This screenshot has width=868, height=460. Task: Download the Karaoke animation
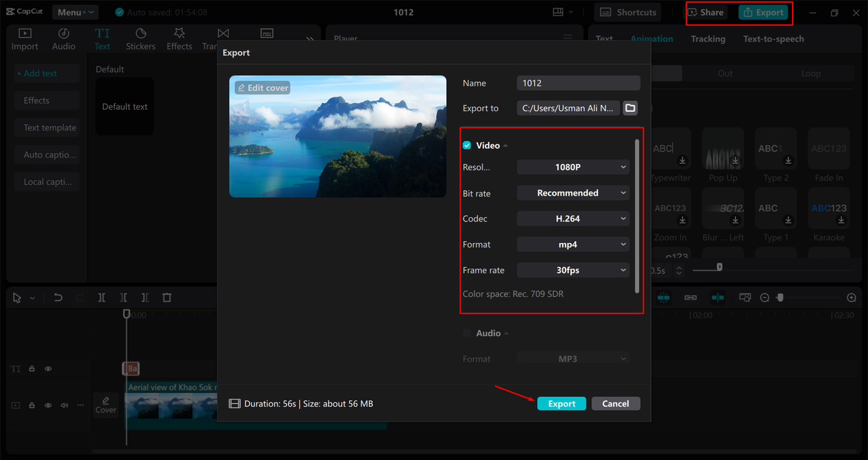tap(841, 220)
